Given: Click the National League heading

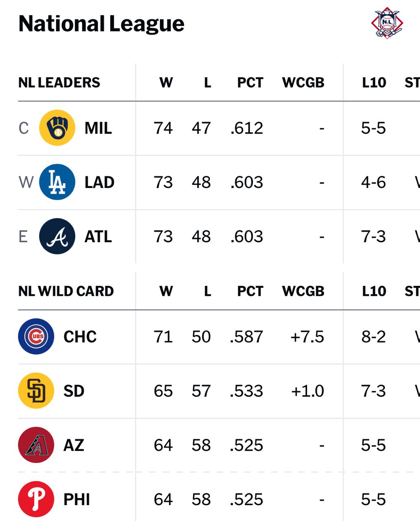Looking at the screenshot, I should (x=101, y=24).
